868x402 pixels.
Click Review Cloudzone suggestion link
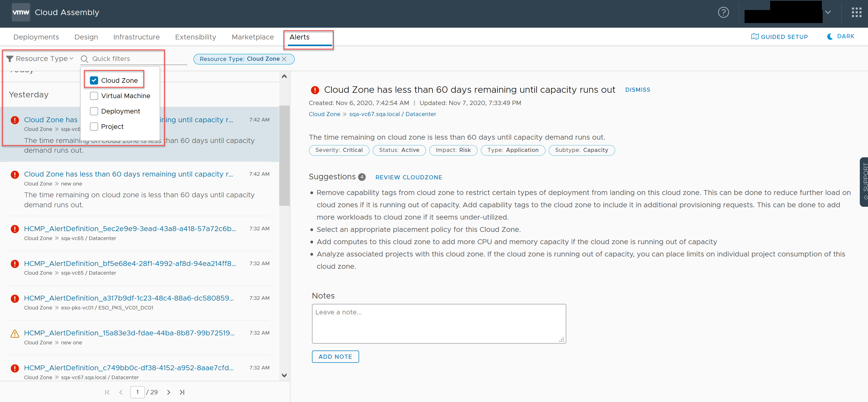409,178
